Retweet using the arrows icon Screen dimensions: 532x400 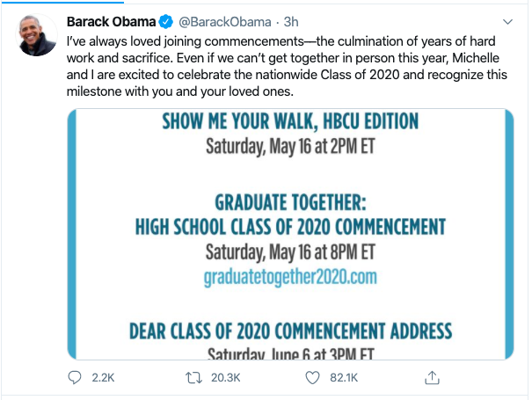point(195,378)
